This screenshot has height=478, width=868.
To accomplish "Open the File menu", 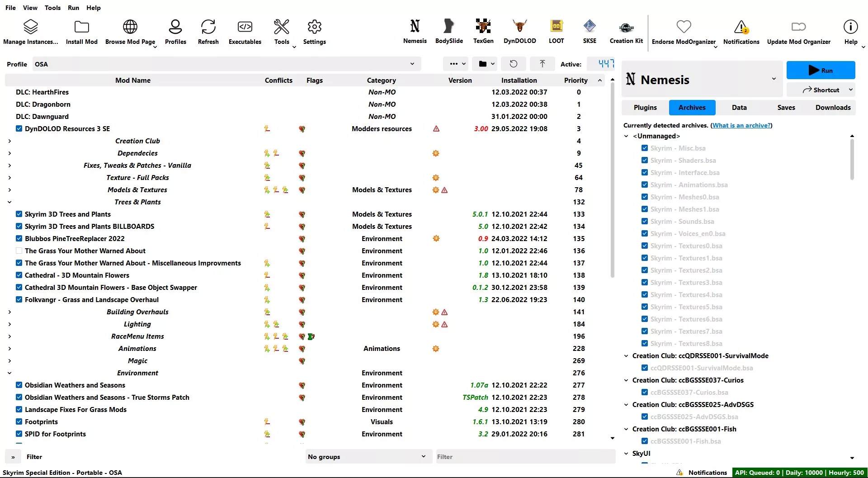I will [x=10, y=8].
